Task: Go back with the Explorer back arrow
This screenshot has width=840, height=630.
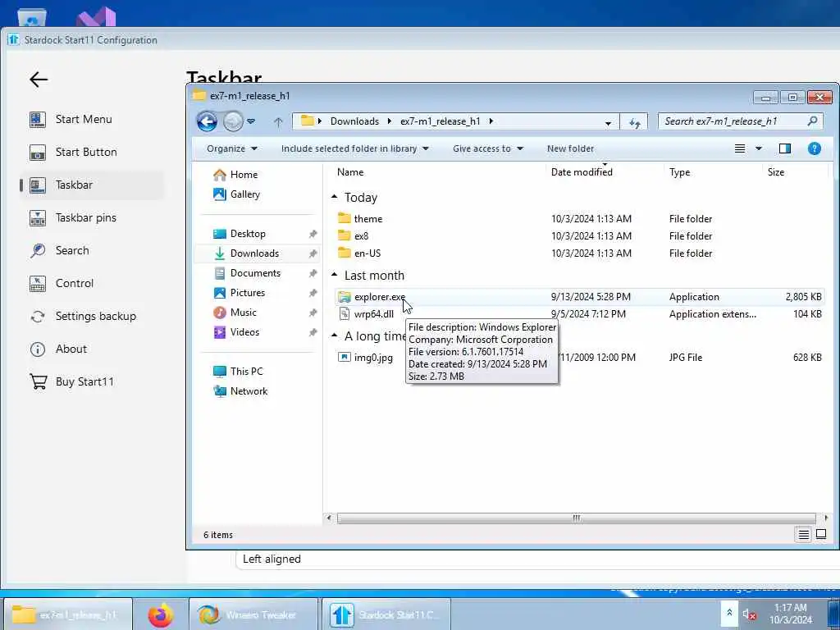Action: 207,121
